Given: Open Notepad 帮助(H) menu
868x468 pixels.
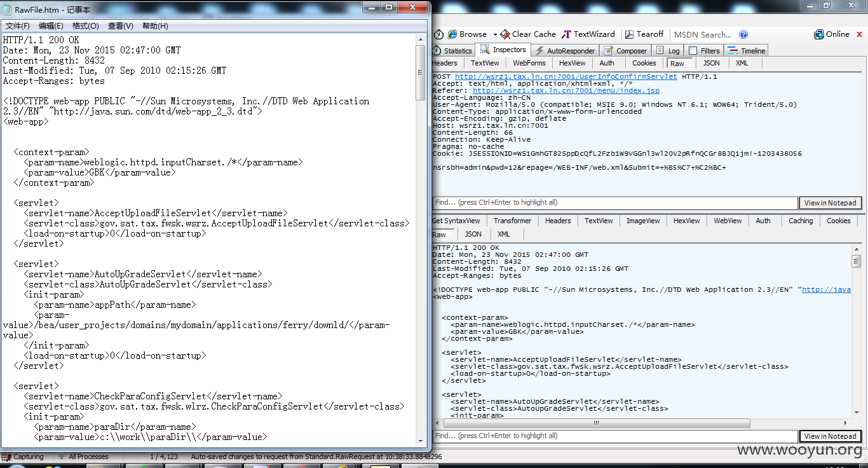Looking at the screenshot, I should (x=155, y=26).
